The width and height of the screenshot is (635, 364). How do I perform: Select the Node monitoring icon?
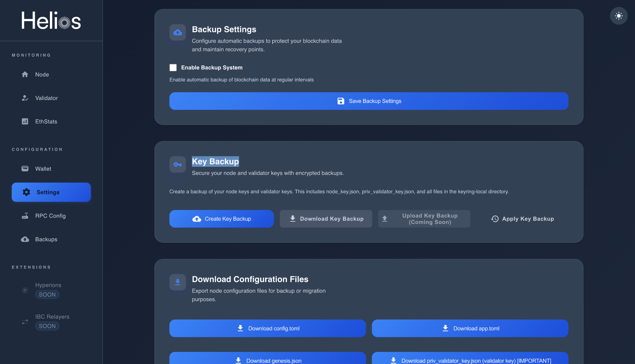25,74
